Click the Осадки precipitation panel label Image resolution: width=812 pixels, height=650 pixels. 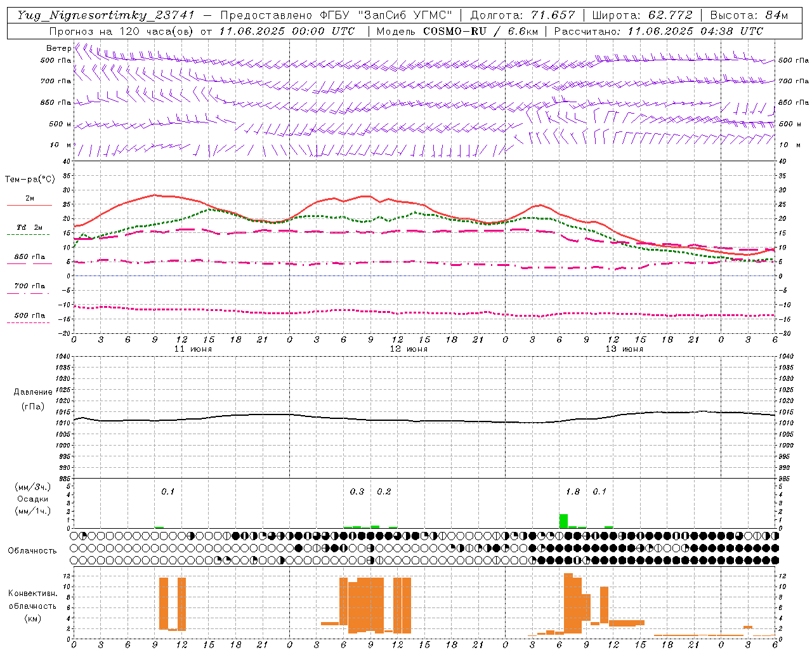pyautogui.click(x=33, y=499)
